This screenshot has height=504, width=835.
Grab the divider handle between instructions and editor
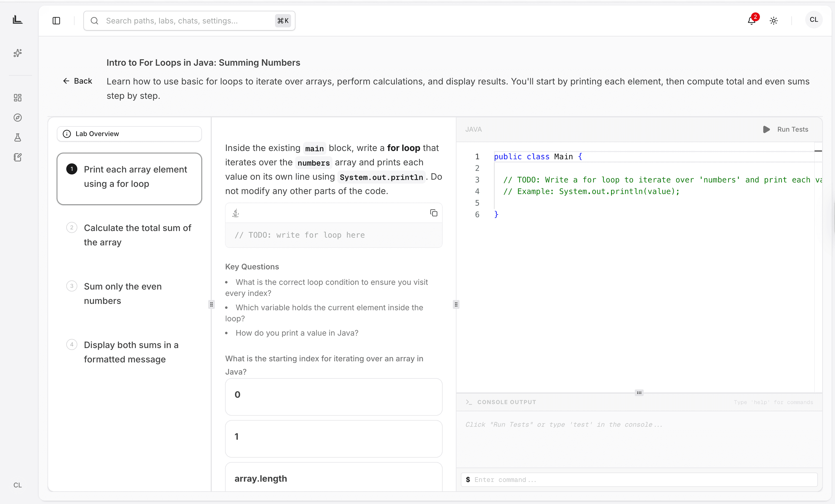(x=456, y=304)
